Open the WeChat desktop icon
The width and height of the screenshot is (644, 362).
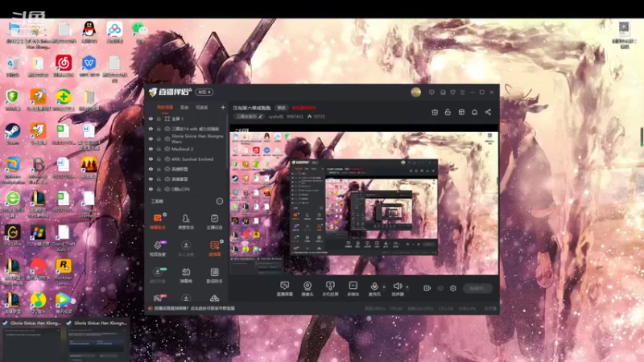point(139,32)
